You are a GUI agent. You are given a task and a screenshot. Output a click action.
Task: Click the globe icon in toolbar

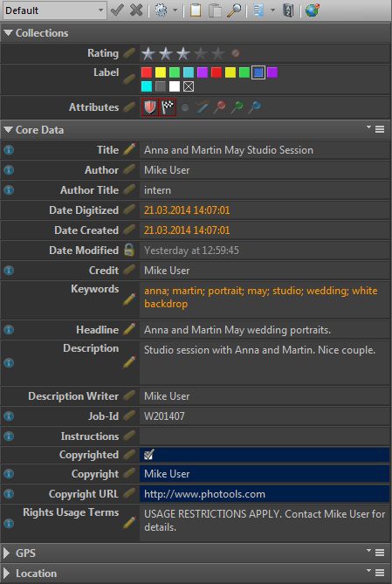click(x=313, y=10)
